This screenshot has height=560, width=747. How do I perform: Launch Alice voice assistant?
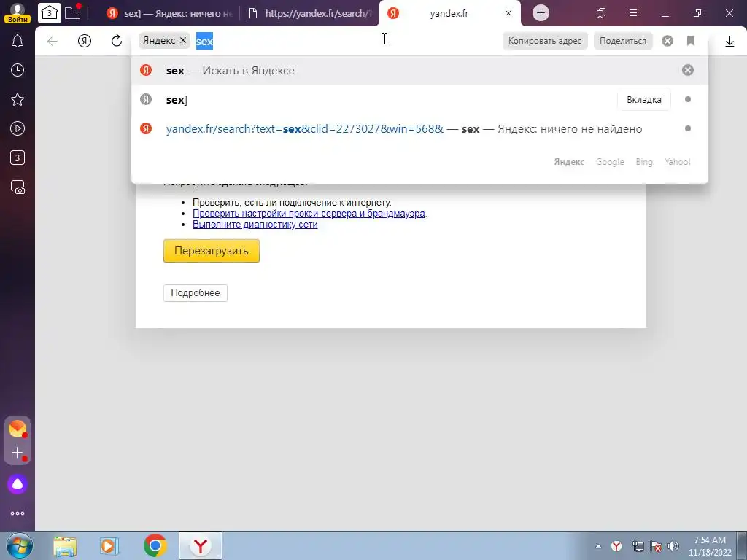click(x=18, y=484)
